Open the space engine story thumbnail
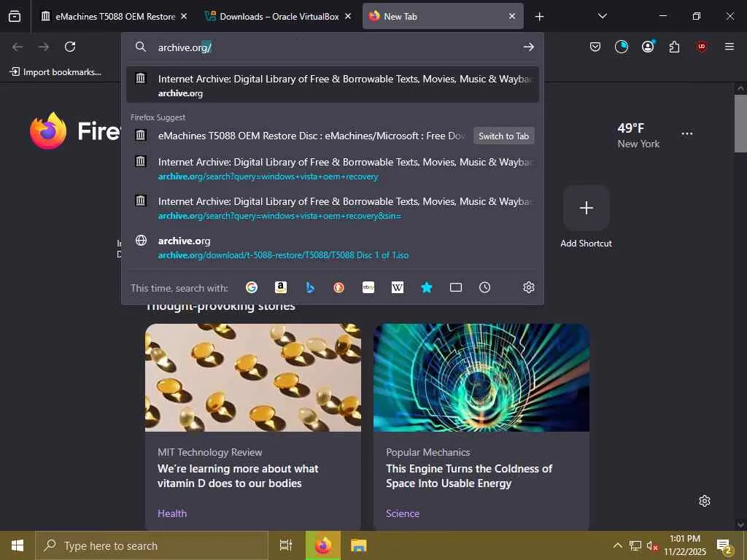This screenshot has width=747, height=560. click(481, 378)
